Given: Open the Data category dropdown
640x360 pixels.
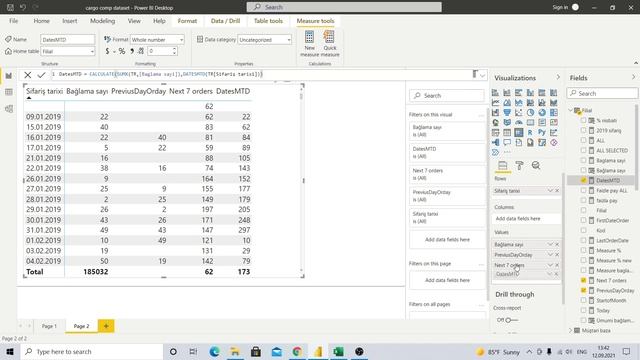Looking at the screenshot, I should point(264,40).
